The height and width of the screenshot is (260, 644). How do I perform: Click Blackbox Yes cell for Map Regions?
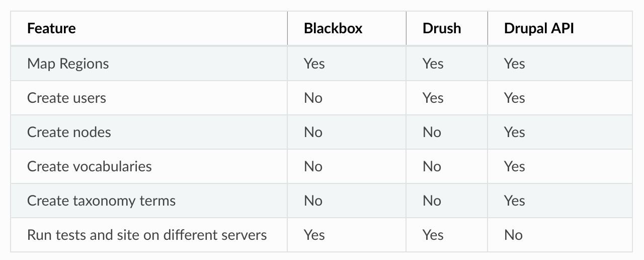coord(314,64)
